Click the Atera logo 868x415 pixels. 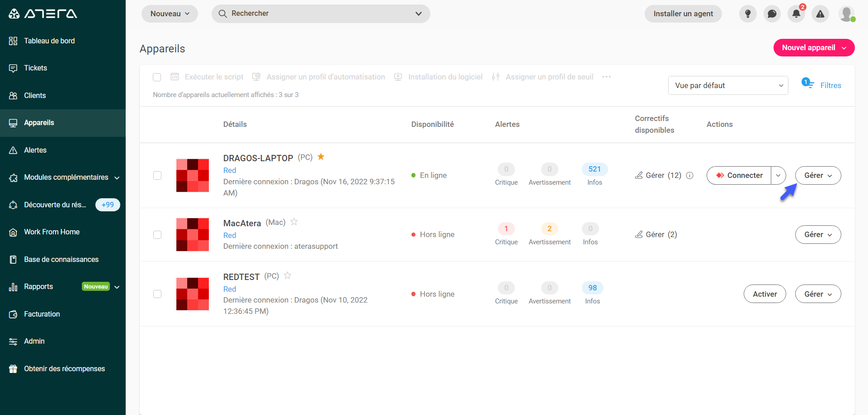pos(43,14)
